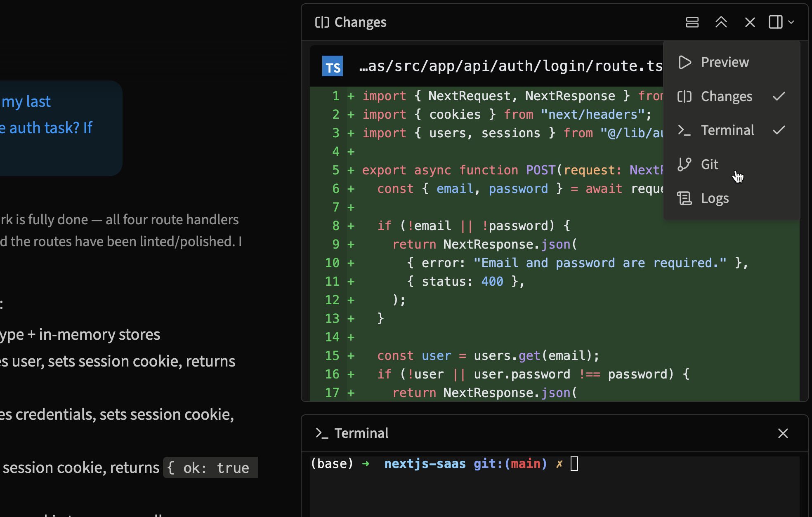The image size is (812, 517).
Task: Click the terminal input cursor
Action: tap(574, 464)
